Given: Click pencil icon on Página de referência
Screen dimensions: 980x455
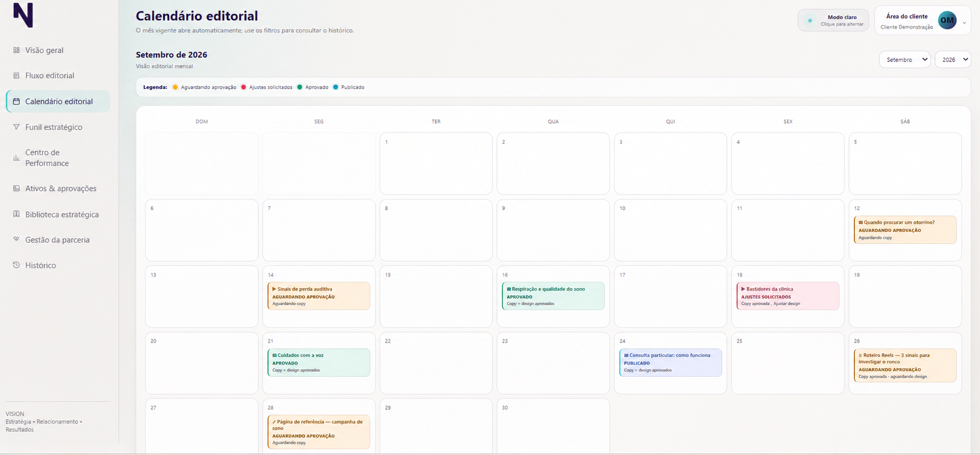Looking at the screenshot, I should [274, 422].
